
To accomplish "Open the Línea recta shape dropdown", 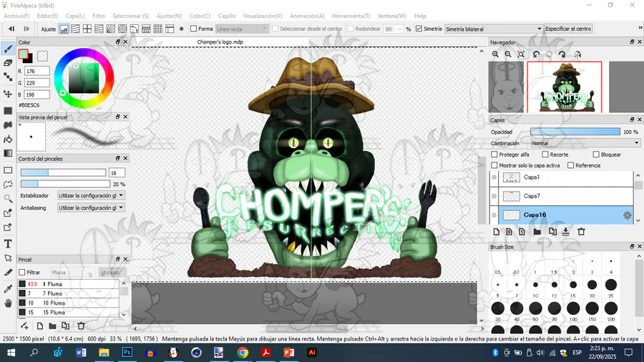I will coord(242,29).
